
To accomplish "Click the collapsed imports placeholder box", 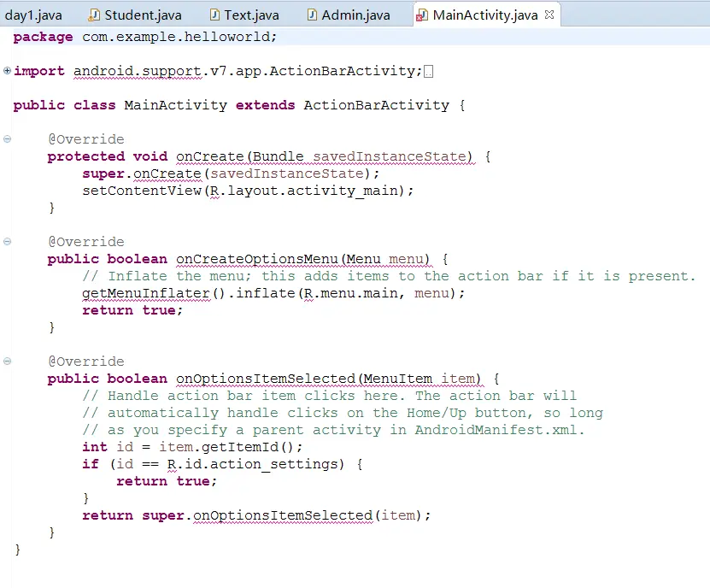I will [428, 72].
